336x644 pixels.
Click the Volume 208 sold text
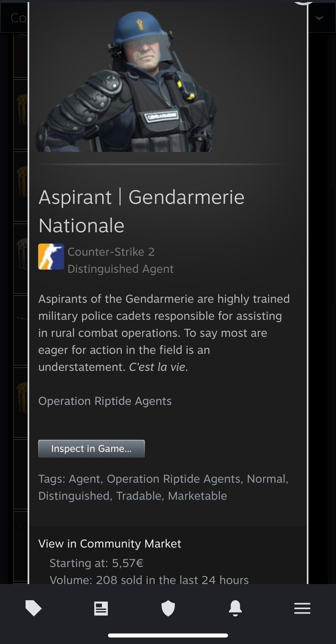(149, 580)
